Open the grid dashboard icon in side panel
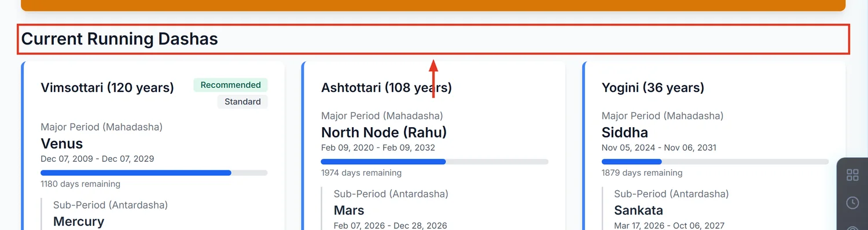Screen dimensions: 868x230 852,175
